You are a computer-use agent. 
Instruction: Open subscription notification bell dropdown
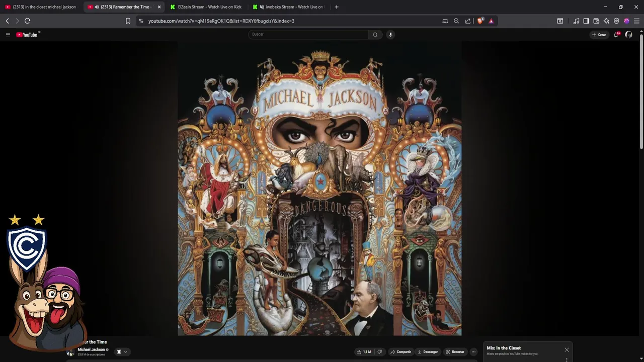pyautogui.click(x=122, y=352)
